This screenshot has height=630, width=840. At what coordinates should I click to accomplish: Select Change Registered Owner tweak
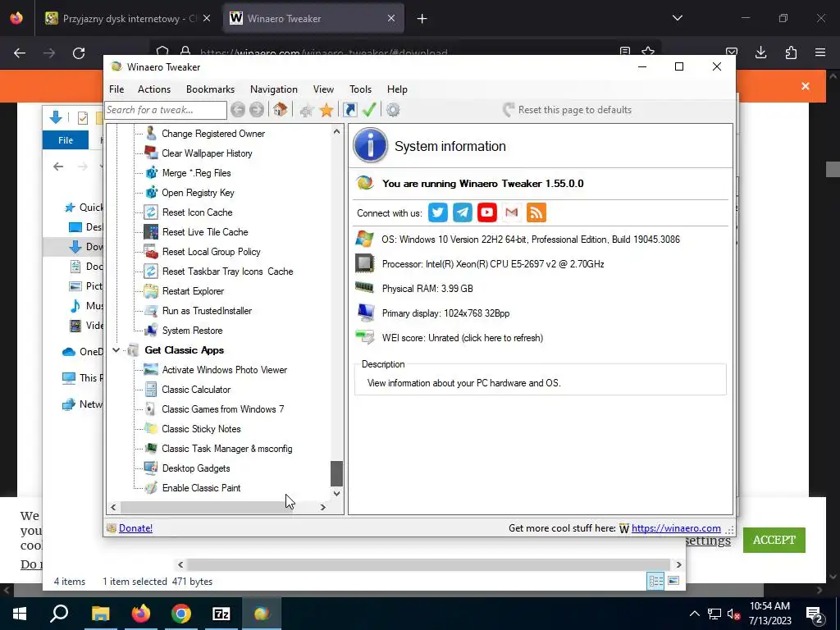(213, 134)
